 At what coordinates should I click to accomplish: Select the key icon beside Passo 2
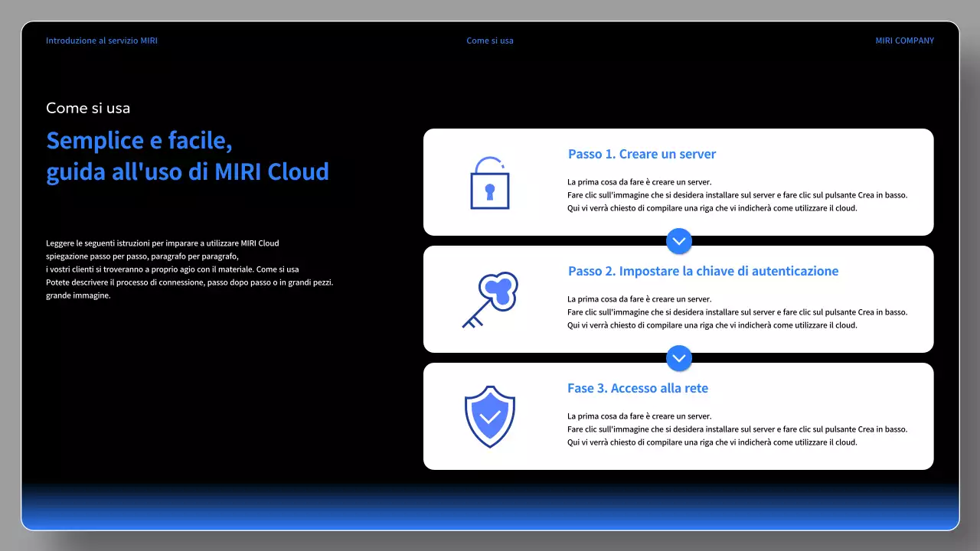click(488, 298)
